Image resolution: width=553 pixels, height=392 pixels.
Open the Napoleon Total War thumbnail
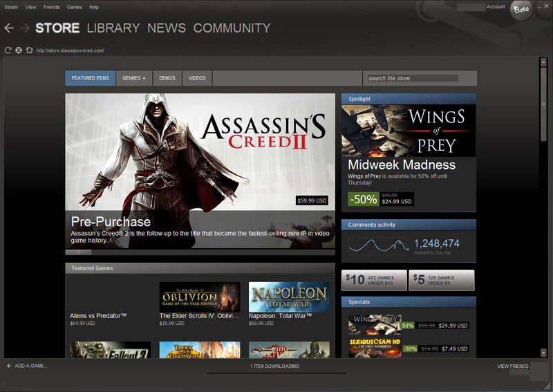click(289, 297)
